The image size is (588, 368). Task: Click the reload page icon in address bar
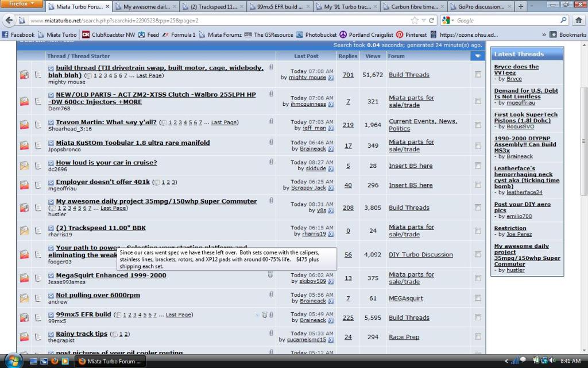point(432,20)
